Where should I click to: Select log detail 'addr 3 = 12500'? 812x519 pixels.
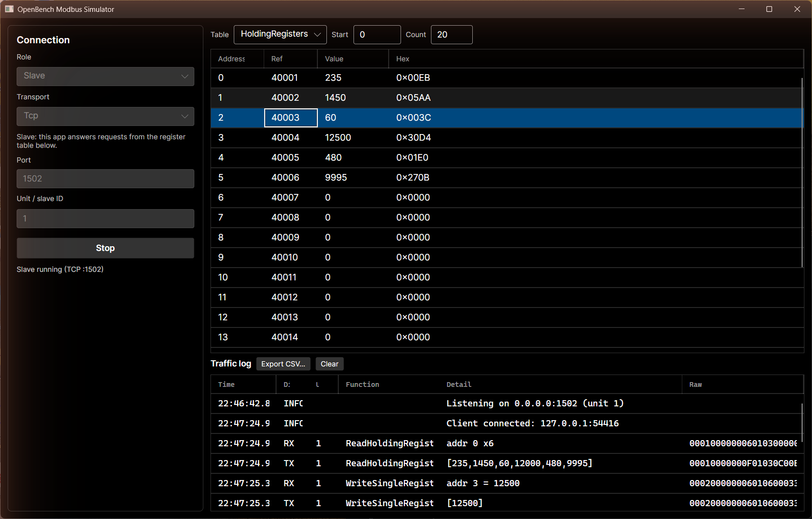tap(483, 483)
